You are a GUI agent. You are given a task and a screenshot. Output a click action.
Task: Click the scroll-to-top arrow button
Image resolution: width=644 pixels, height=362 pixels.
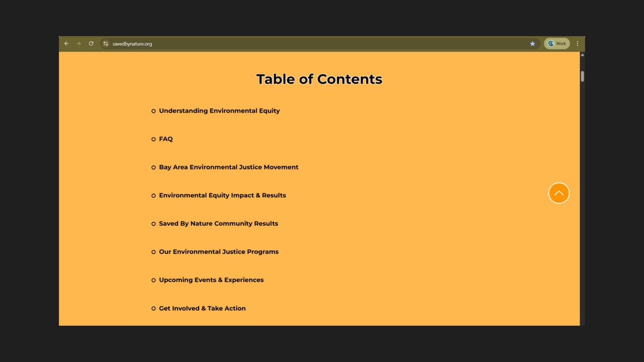(559, 193)
